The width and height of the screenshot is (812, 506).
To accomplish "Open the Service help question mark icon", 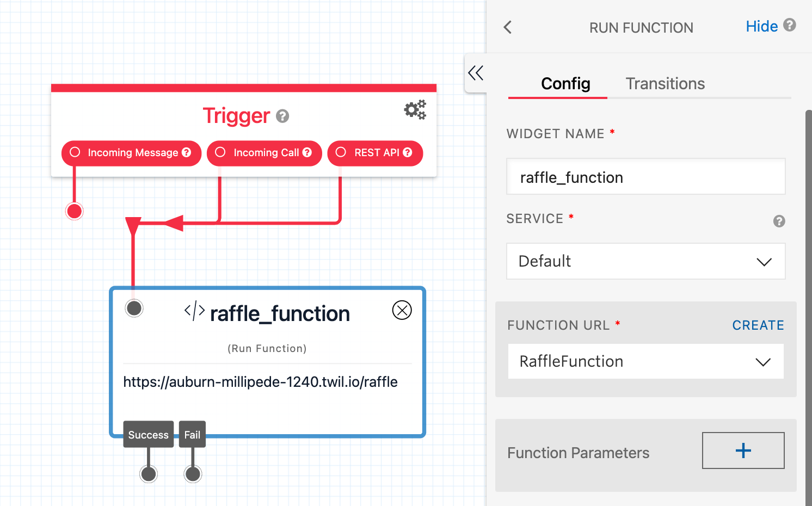I will [779, 221].
